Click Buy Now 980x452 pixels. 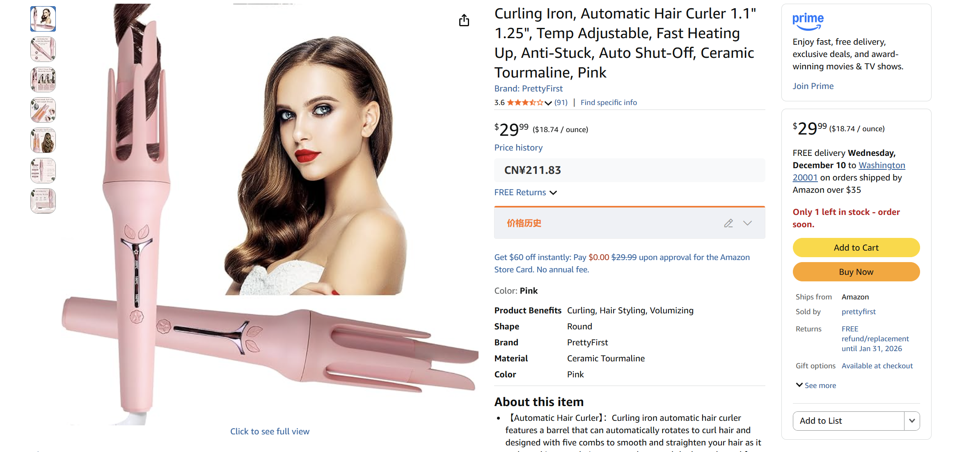(x=856, y=272)
